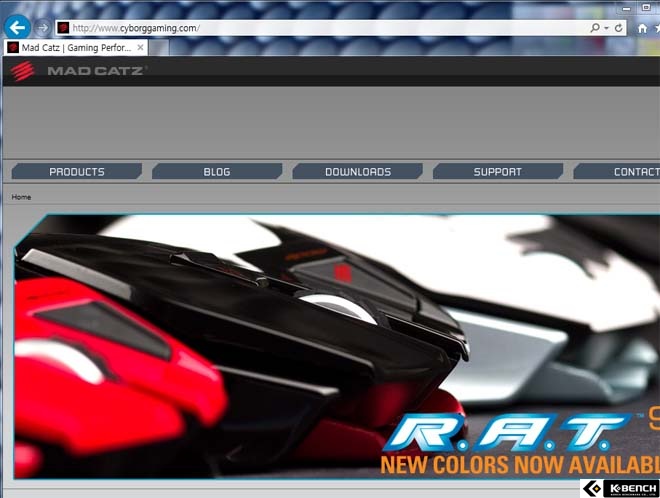Viewport: 660px width, 498px height.
Task: Close the Mad Catz browser tab
Action: 141,47
